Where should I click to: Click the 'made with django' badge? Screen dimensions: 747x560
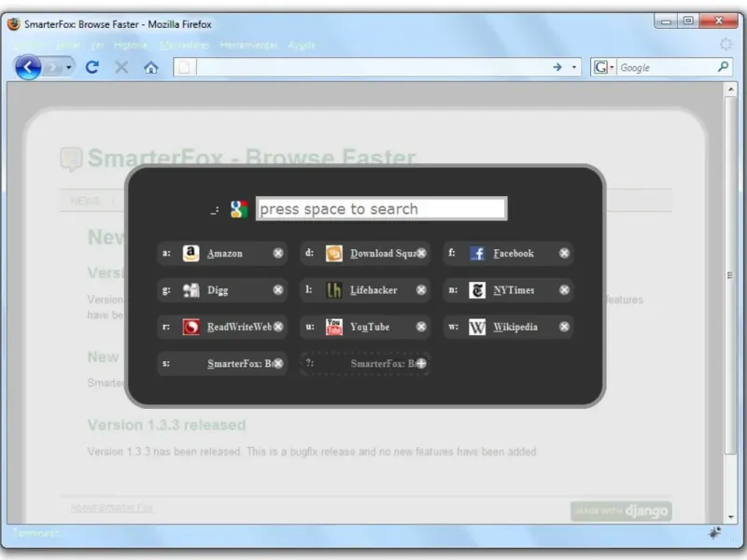[x=621, y=511]
